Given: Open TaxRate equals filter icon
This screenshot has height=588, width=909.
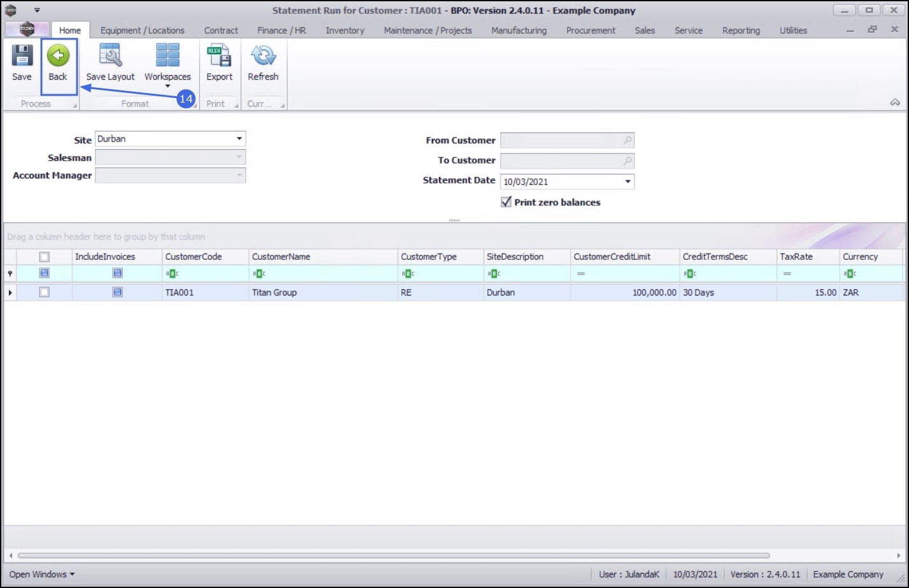Looking at the screenshot, I should pos(787,274).
